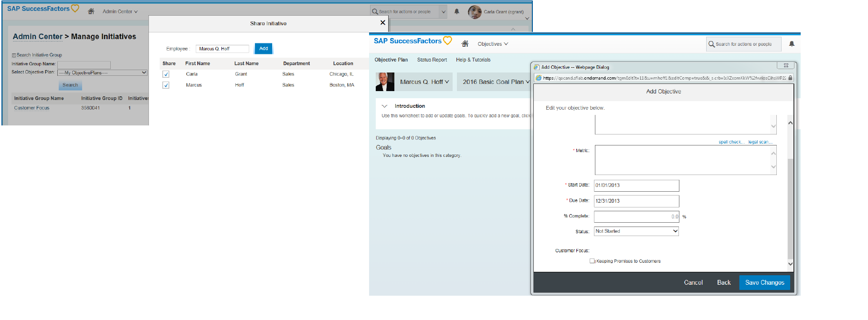Screen dimensions: 868x320
Task: Collapse the Introduction section
Action: click(385, 106)
